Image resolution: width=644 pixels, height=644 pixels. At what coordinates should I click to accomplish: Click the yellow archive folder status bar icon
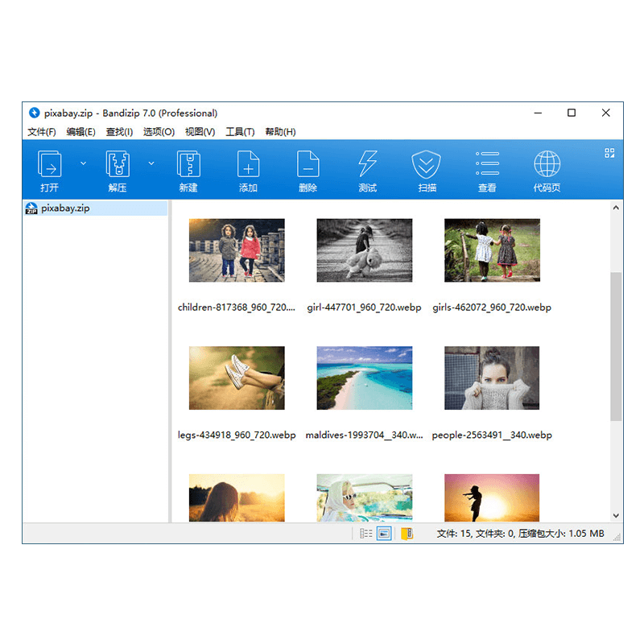(x=407, y=534)
